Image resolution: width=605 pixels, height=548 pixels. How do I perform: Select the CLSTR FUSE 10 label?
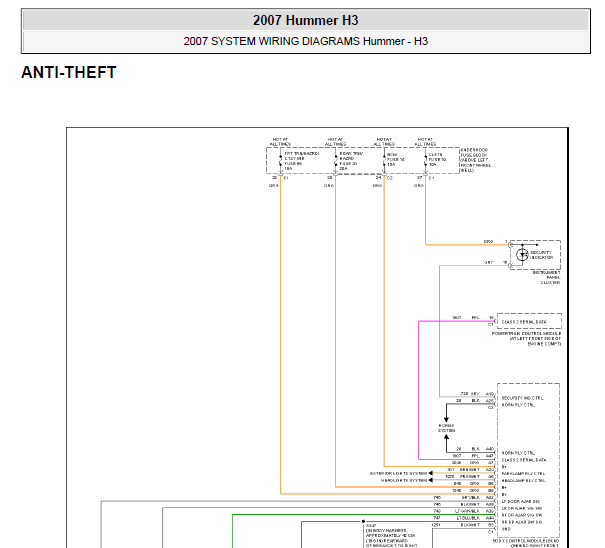[437, 159]
